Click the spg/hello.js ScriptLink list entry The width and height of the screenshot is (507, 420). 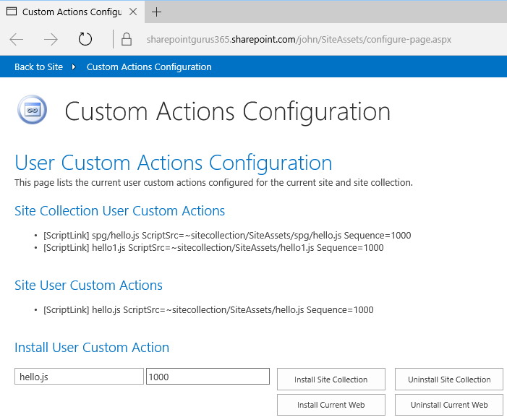click(x=227, y=236)
